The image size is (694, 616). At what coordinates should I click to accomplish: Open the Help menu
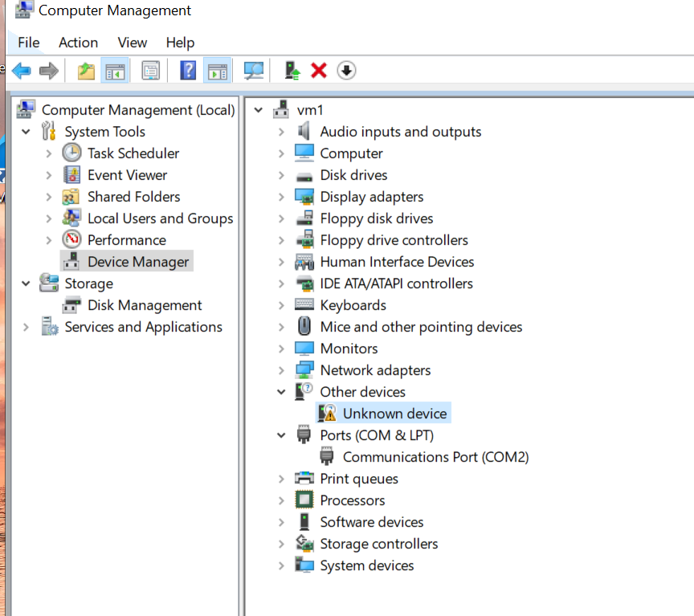(180, 43)
